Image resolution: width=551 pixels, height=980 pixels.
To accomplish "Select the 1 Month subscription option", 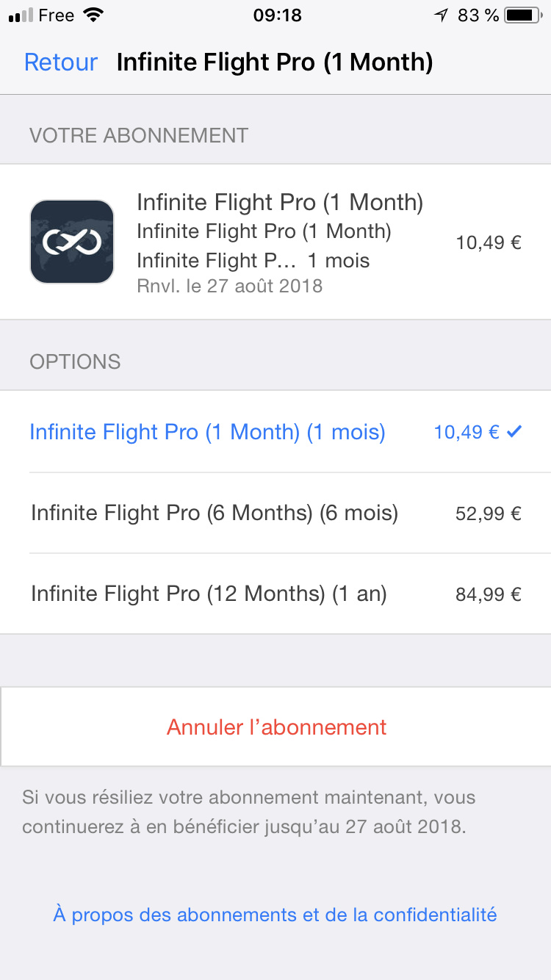I will [x=207, y=432].
